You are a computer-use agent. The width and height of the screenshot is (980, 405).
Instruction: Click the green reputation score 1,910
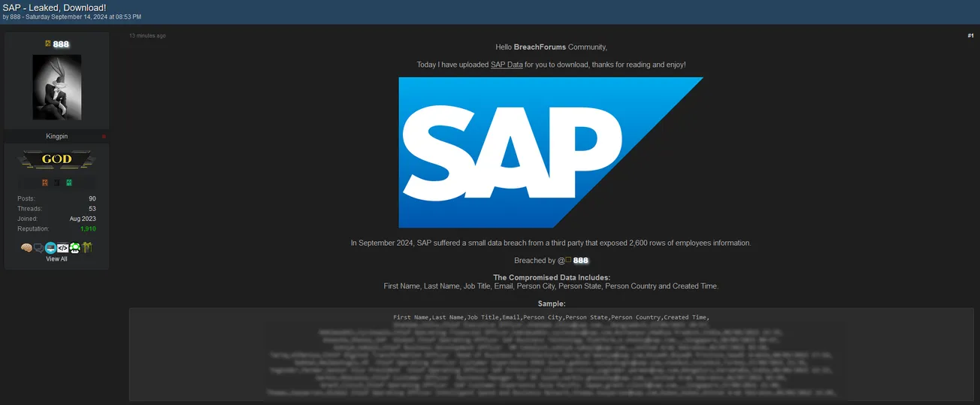click(x=88, y=229)
